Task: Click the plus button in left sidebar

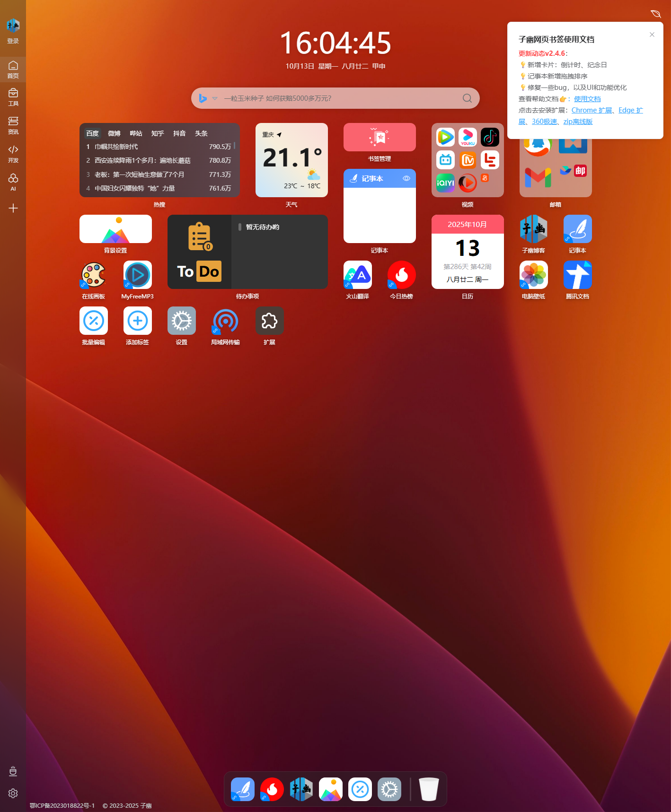Action: coord(13,208)
